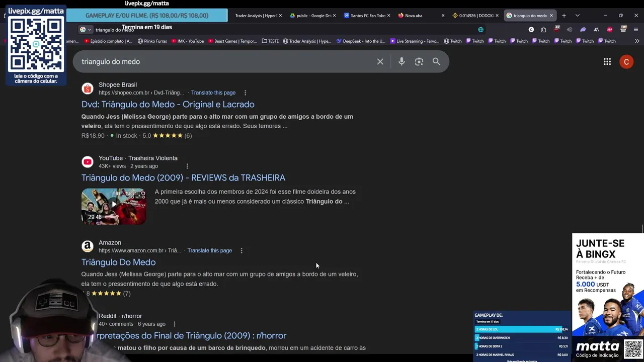
Task: Click Shopee URL text shopee.com.br
Action: coord(141,93)
